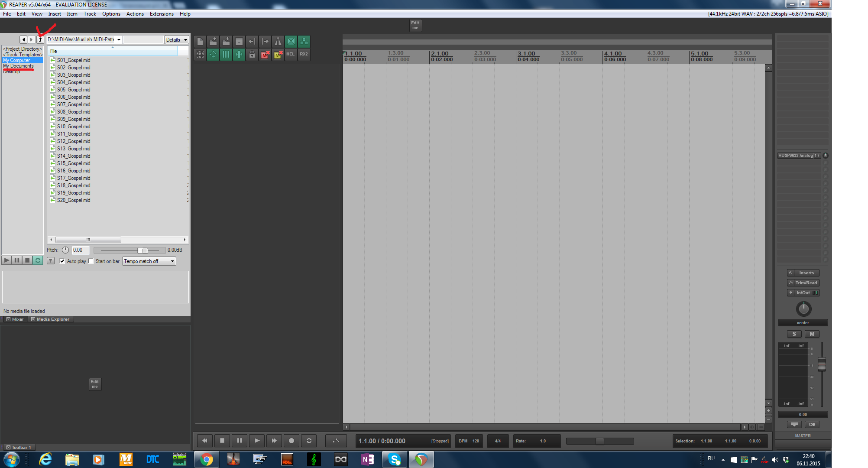868x468 pixels.
Task: Expand the folder path dropdown
Action: (x=119, y=40)
